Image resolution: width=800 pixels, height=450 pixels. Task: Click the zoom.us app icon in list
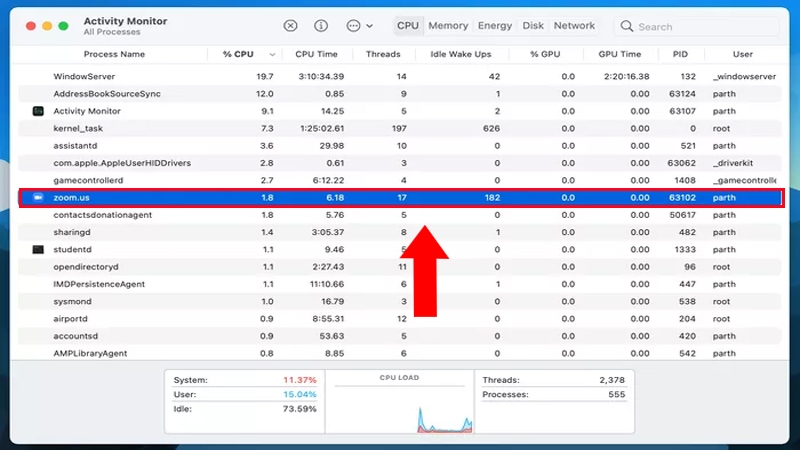[38, 198]
